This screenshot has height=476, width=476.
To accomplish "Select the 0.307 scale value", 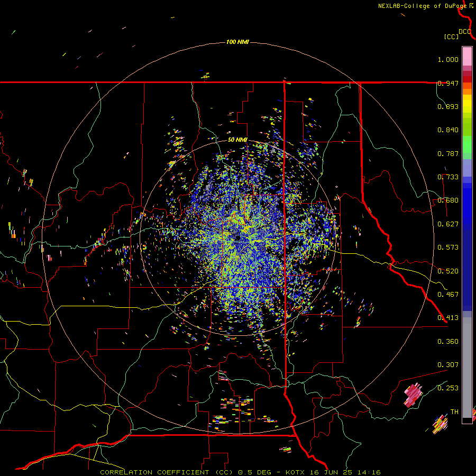I will [448, 365].
